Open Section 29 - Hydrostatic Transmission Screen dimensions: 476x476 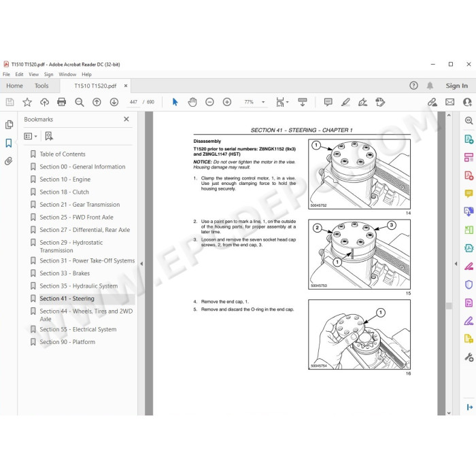click(71, 246)
